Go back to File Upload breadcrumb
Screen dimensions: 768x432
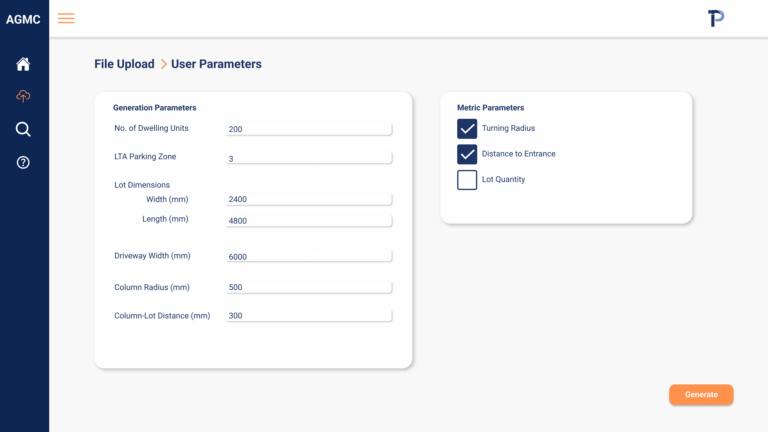pyautogui.click(x=124, y=64)
